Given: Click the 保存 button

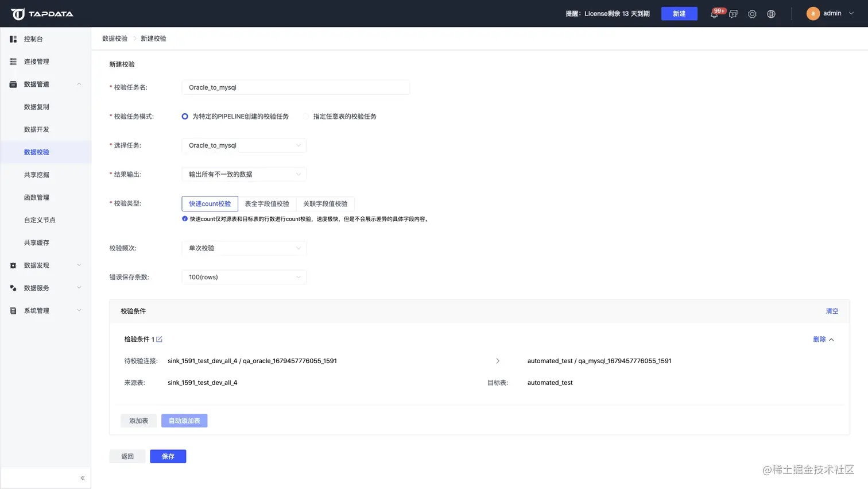Looking at the screenshot, I should click(168, 456).
